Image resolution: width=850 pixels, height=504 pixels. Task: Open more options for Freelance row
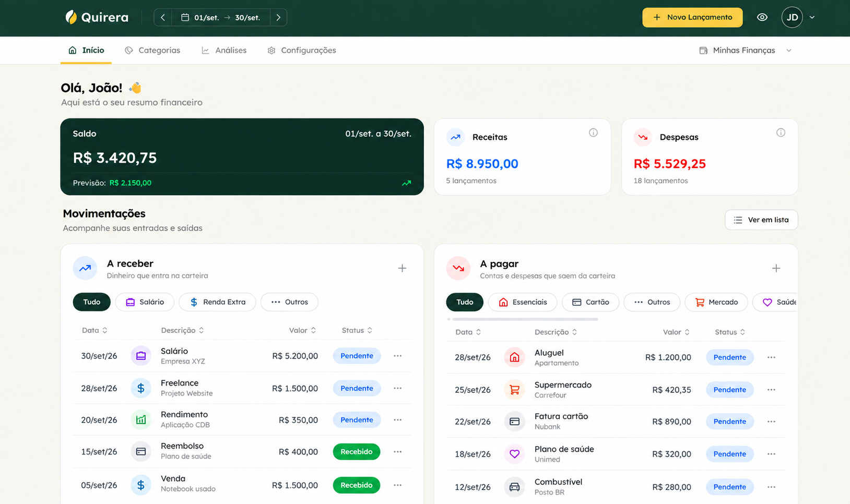tap(397, 388)
